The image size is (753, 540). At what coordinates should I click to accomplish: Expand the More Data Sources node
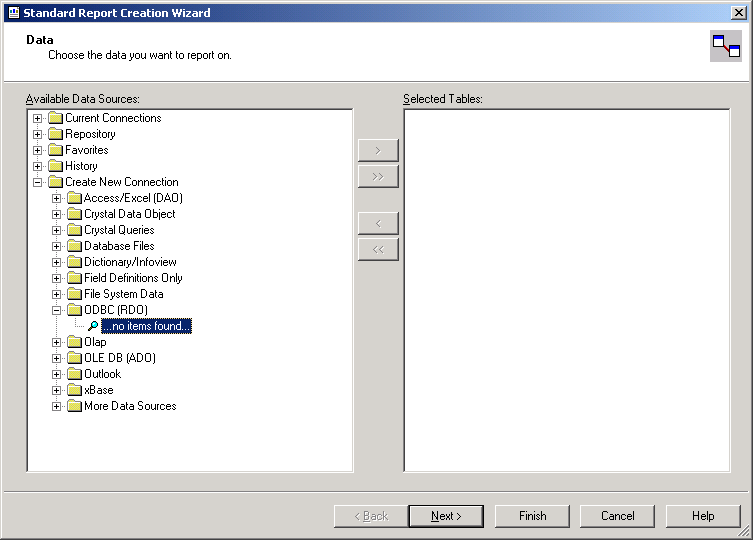point(57,406)
